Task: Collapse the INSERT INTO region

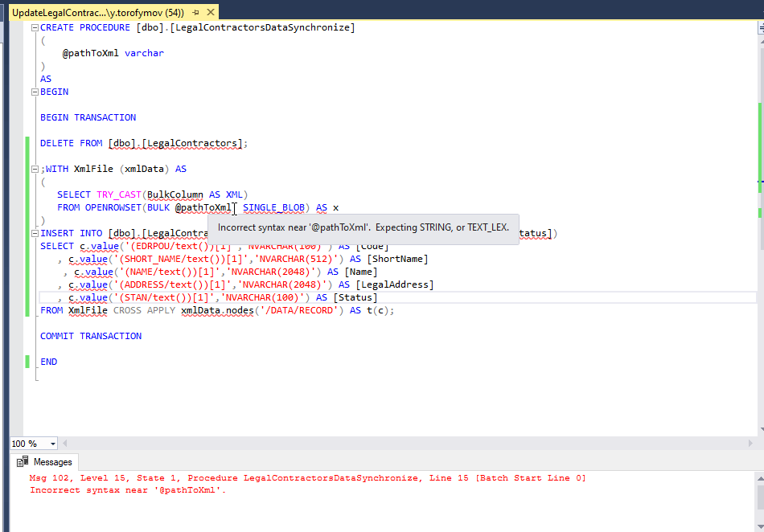Action: pyautogui.click(x=34, y=233)
